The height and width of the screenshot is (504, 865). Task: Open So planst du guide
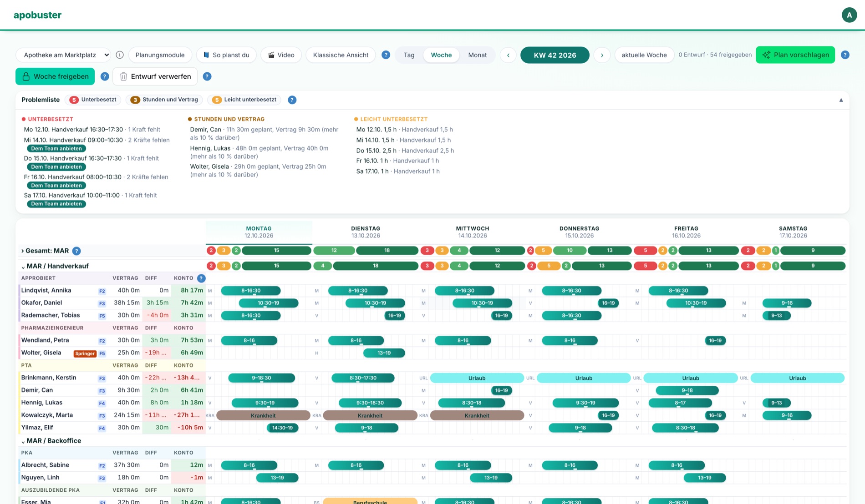(x=226, y=55)
